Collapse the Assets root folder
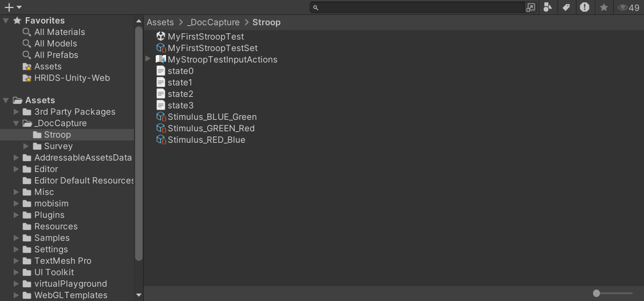The width and height of the screenshot is (644, 301). [6, 100]
